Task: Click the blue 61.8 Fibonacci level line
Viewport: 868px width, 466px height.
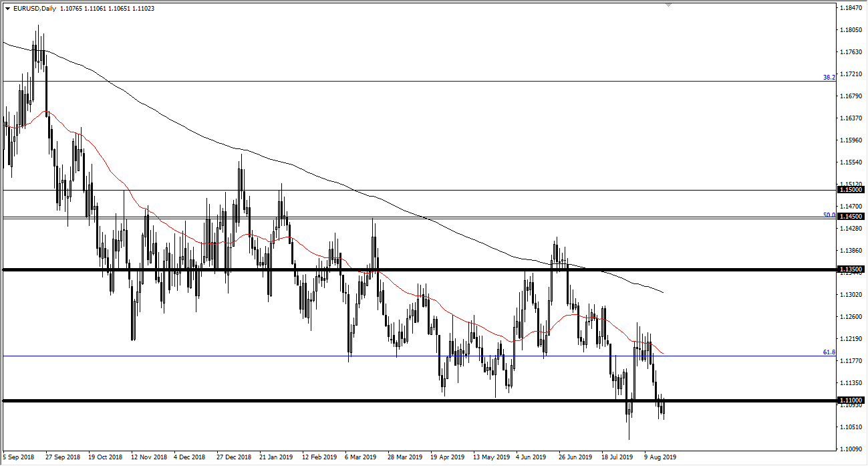Action: [x=401, y=356]
